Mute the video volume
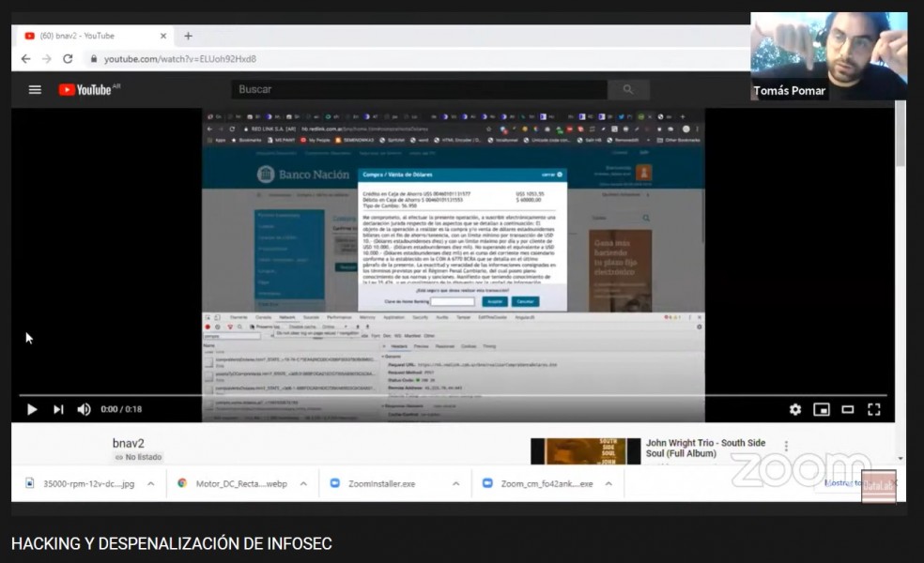Viewport: 924px width, 563px height. pyautogui.click(x=84, y=409)
